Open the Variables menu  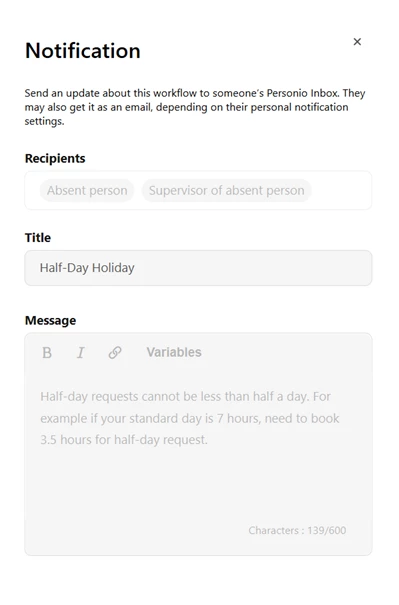[x=174, y=352]
